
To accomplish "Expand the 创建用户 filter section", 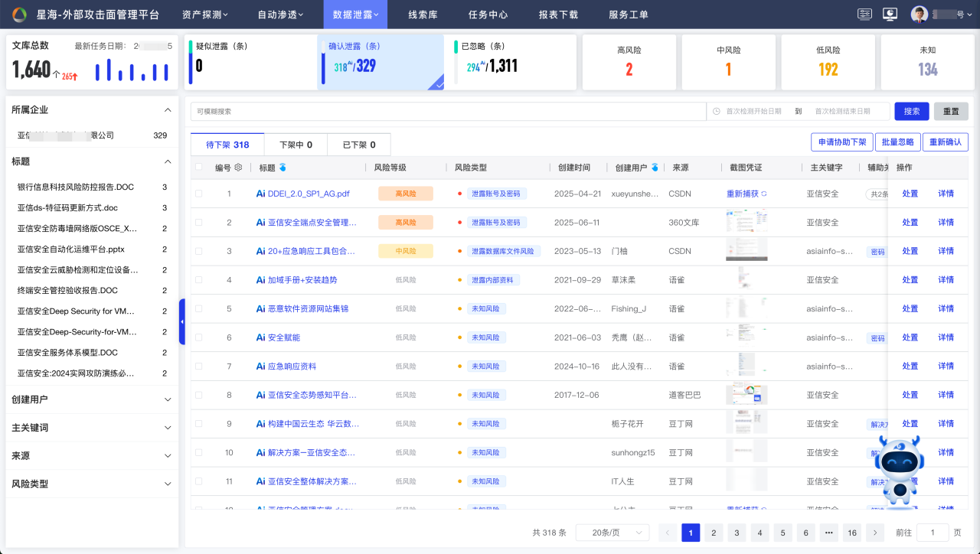I will pyautogui.click(x=168, y=399).
